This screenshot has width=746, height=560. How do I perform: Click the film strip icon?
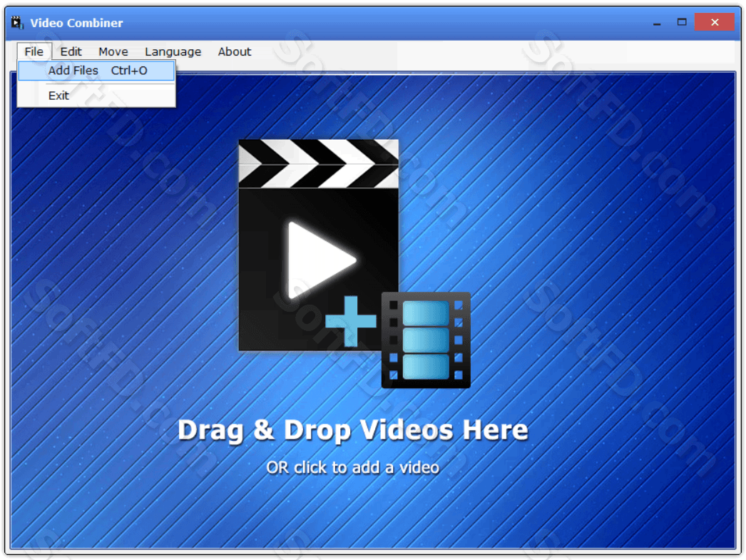[426, 340]
